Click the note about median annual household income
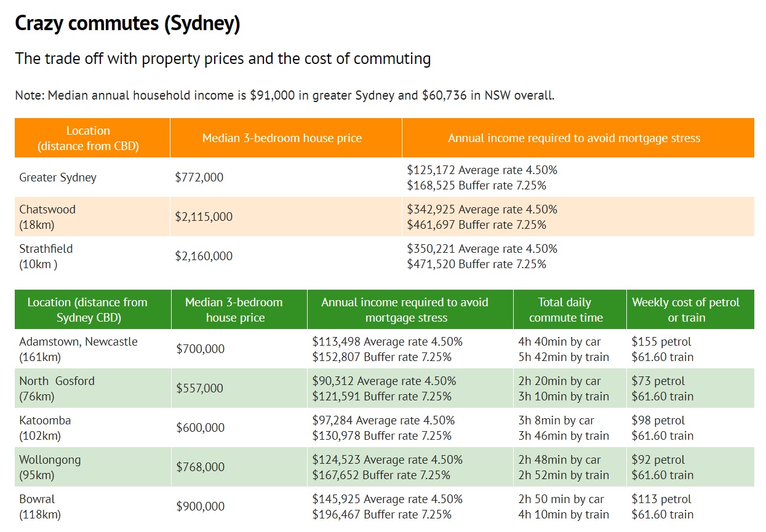766x532 pixels. coord(285,95)
